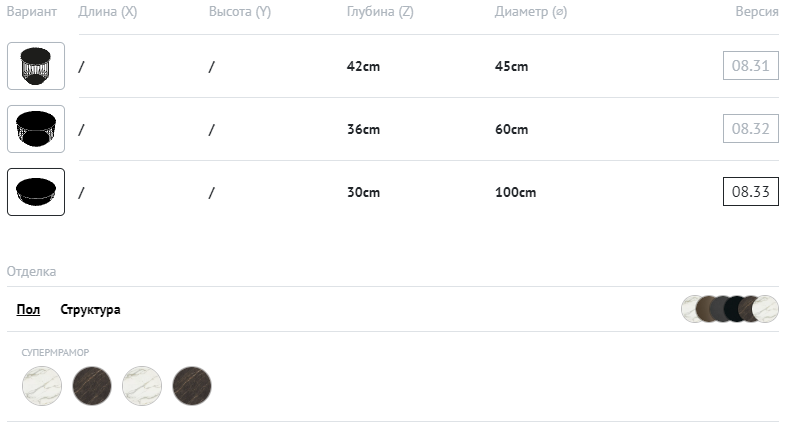Click version button 08.31
This screenshot has height=432, width=802.
pyautogui.click(x=750, y=66)
